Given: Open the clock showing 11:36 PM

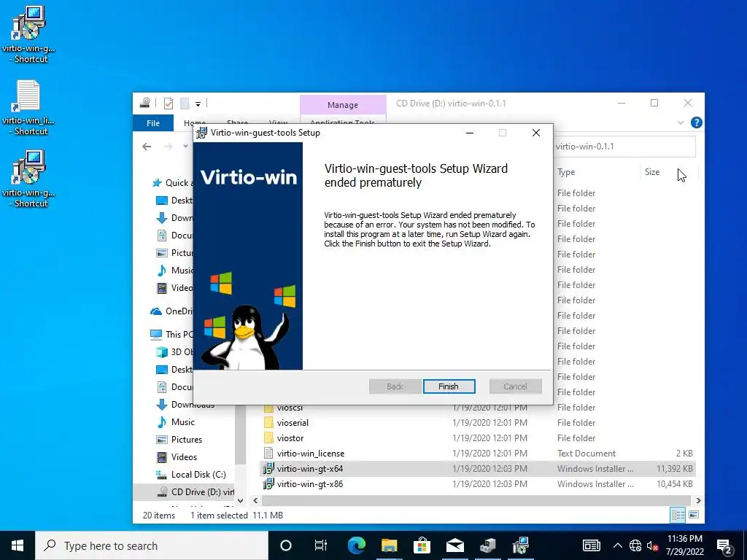Looking at the screenshot, I should pos(684,545).
